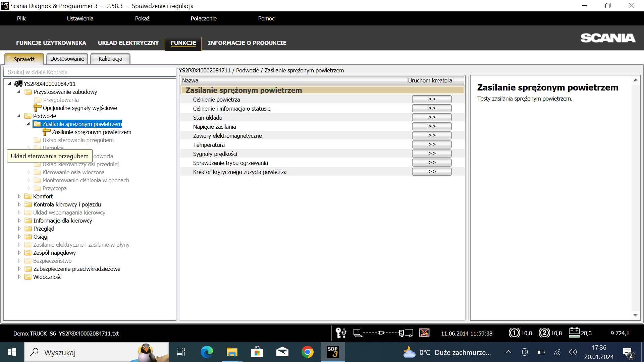Collapse the Podwozie tree node
Image resolution: width=644 pixels, height=362 pixels.
coord(19,116)
